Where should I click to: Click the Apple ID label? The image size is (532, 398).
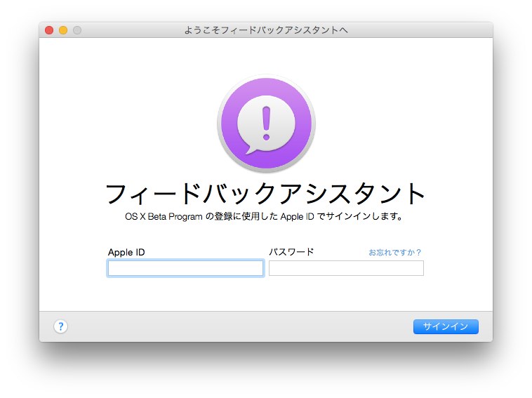point(126,253)
